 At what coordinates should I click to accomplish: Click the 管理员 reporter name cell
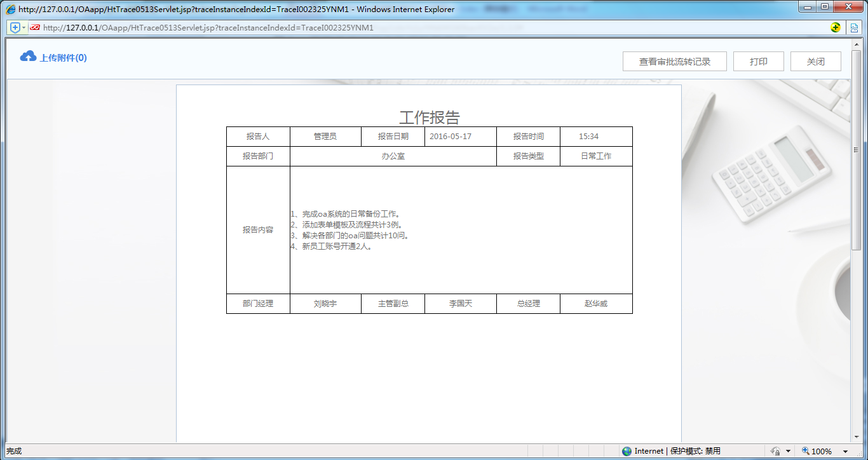[325, 136]
